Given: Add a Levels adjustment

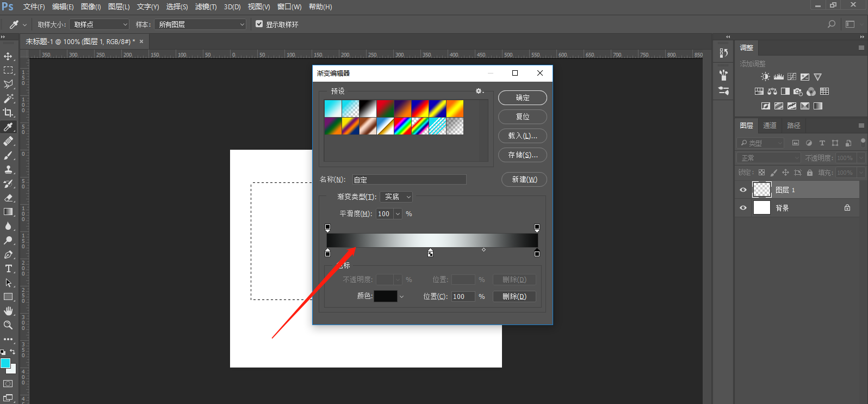Looking at the screenshot, I should [x=779, y=77].
